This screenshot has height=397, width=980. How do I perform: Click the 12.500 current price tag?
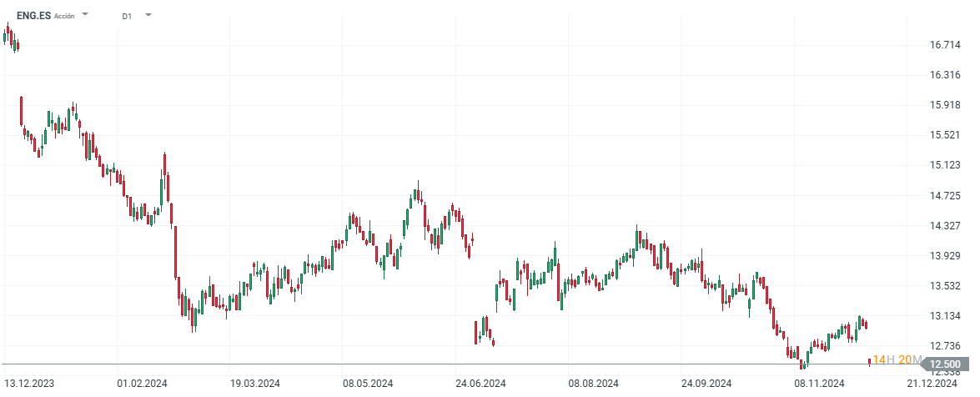(944, 364)
